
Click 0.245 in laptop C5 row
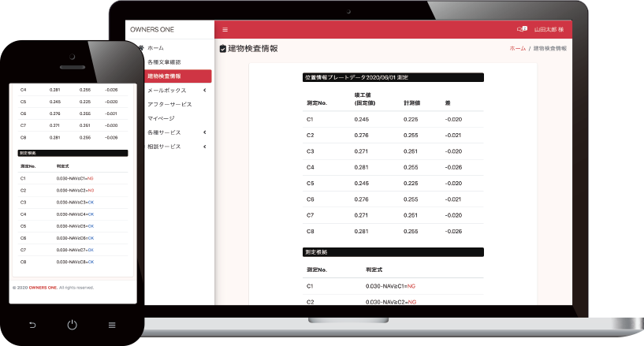[362, 183]
